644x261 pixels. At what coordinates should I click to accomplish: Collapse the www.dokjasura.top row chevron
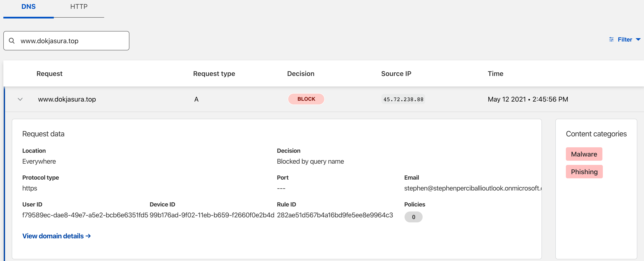click(x=20, y=99)
